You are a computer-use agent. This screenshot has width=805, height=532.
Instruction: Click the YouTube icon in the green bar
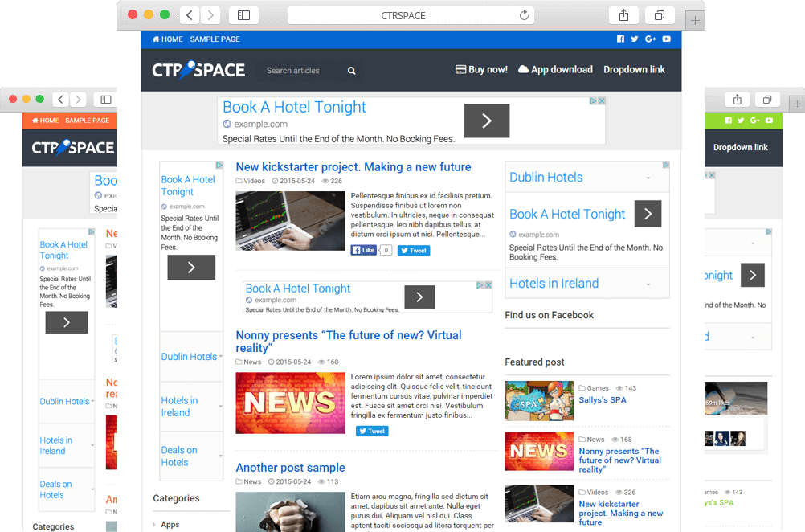tap(769, 121)
